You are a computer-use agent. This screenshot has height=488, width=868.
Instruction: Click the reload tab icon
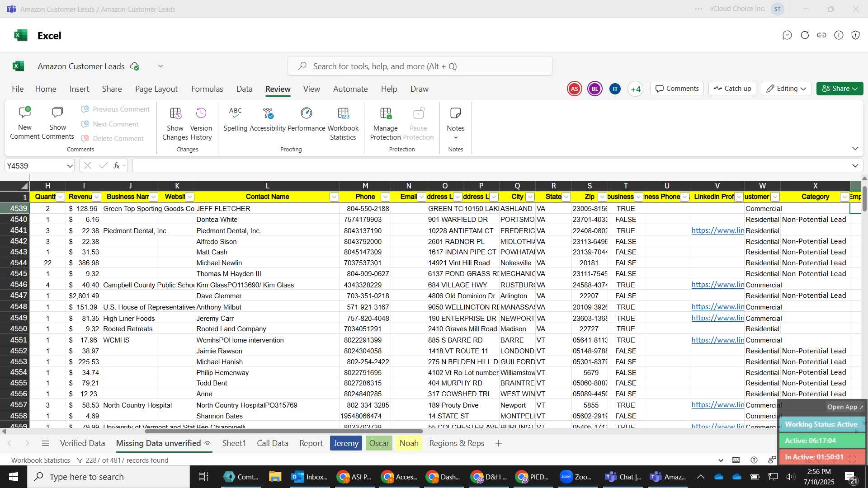[x=805, y=35]
